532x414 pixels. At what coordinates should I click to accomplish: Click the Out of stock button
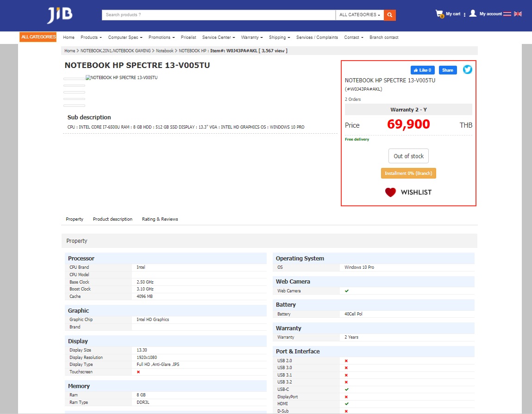[408, 156]
